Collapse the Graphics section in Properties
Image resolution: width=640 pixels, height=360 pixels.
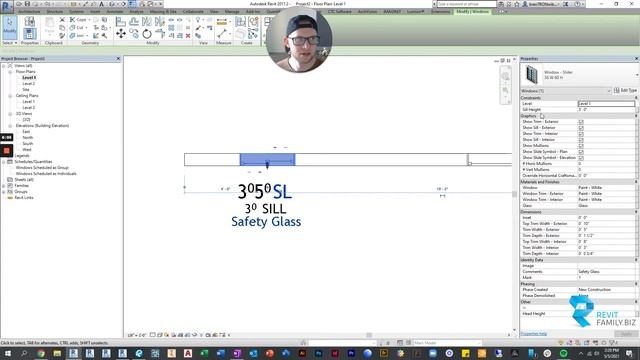pos(636,116)
